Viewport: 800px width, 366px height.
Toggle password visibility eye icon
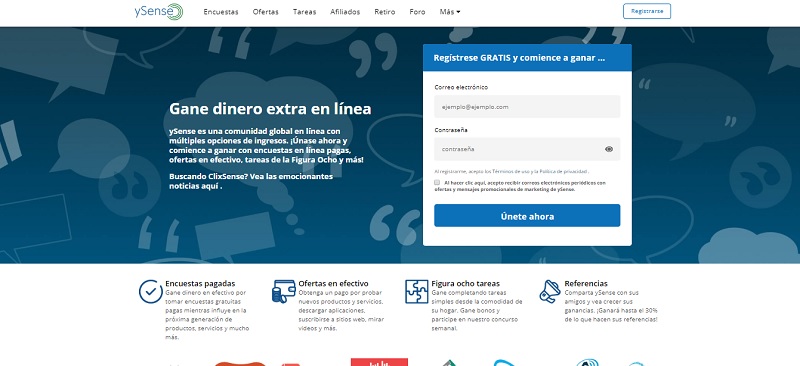(x=609, y=150)
